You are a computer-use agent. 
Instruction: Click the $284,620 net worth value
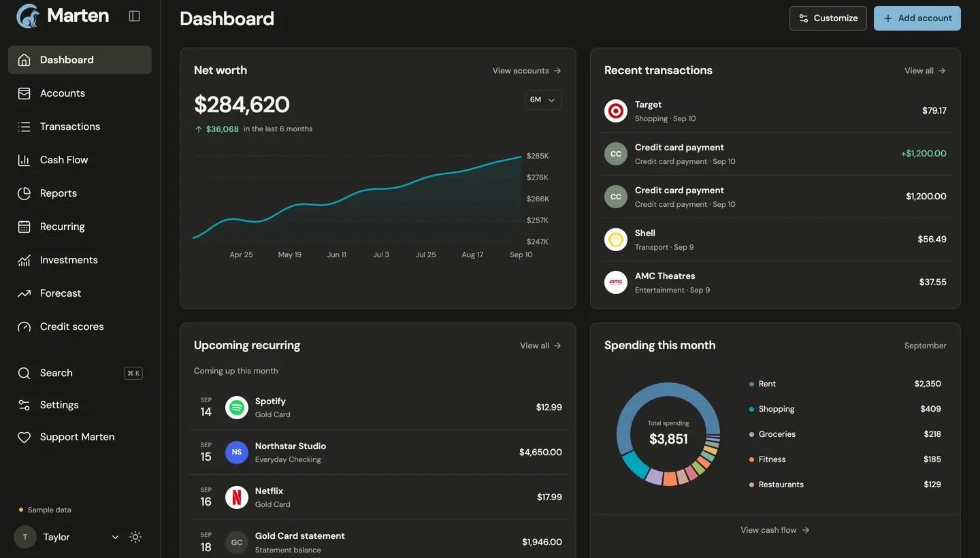click(242, 104)
